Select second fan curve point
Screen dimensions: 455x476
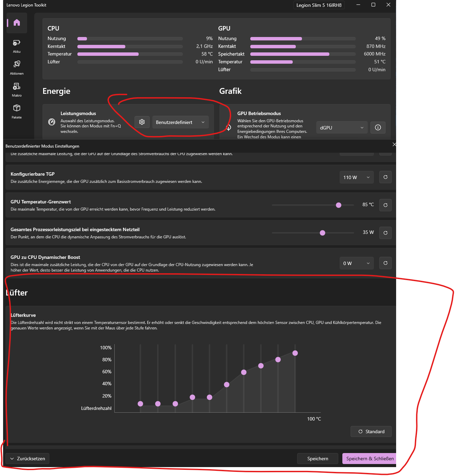click(158, 404)
